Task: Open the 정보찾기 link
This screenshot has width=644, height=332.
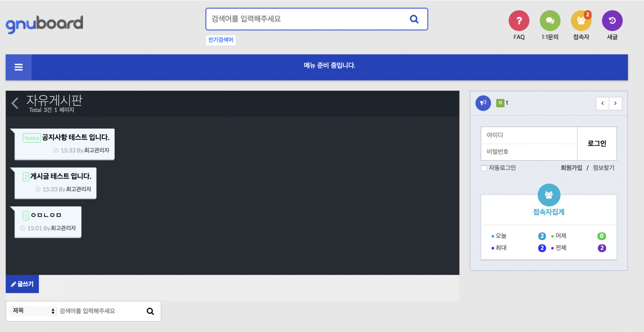Action: pyautogui.click(x=604, y=168)
